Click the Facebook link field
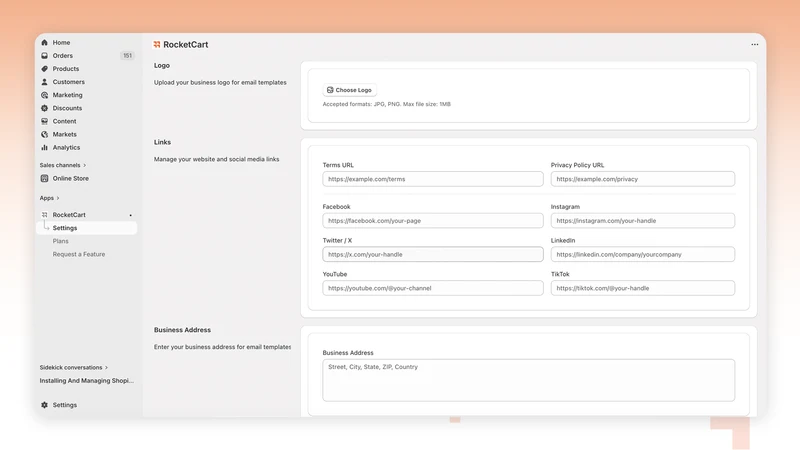800x450 pixels. (x=433, y=220)
